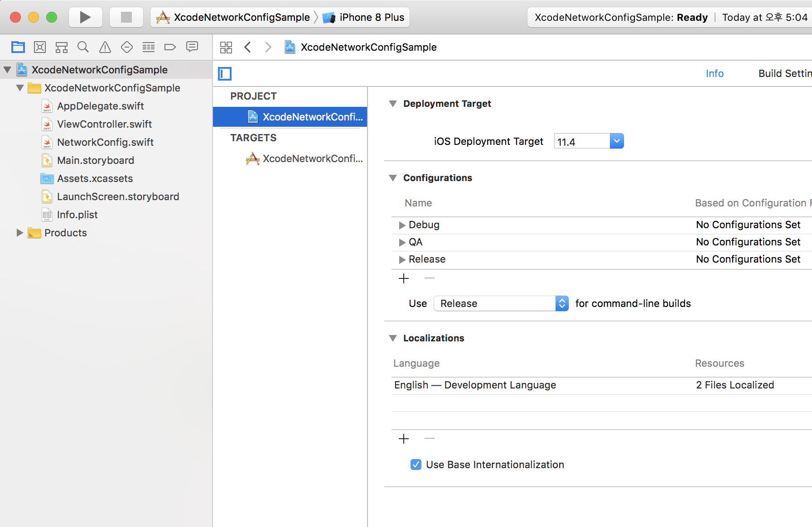This screenshot has height=527, width=812.
Task: Click QA's No Configurations Set value
Action: [748, 242]
